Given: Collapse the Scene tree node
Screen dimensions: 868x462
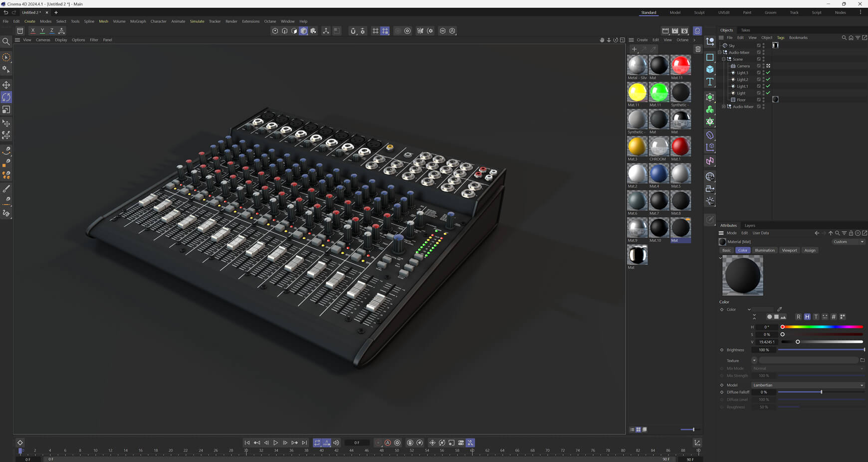Looking at the screenshot, I should (x=724, y=59).
